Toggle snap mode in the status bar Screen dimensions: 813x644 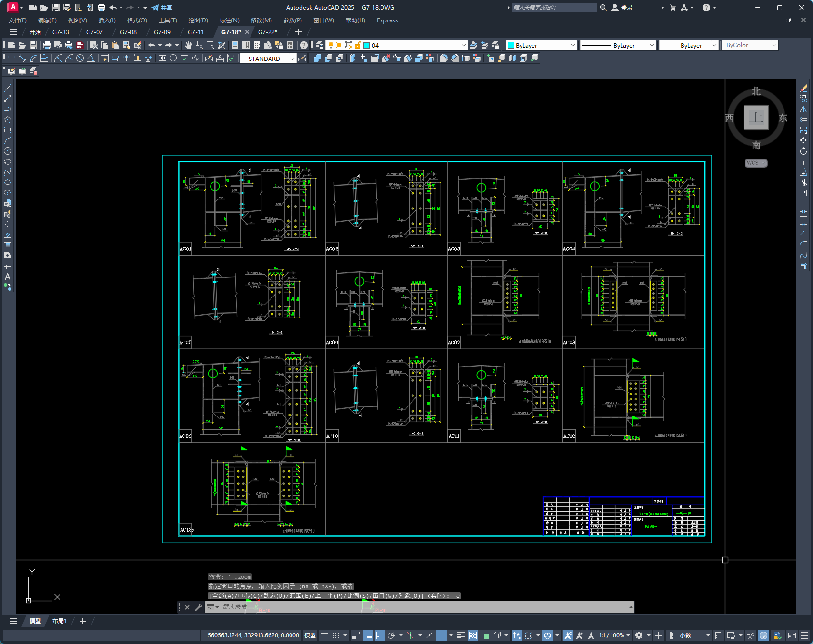336,635
